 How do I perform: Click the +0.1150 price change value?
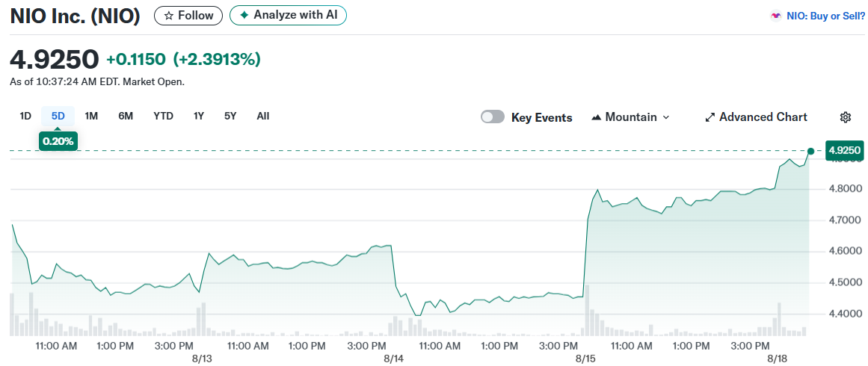coord(136,59)
